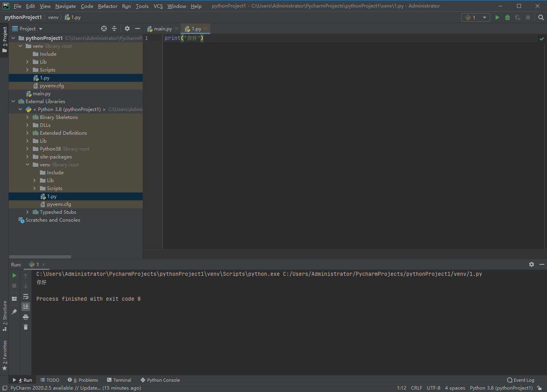The width and height of the screenshot is (547, 392).
Task: Collapse the External Libraries node
Action: (x=13, y=101)
